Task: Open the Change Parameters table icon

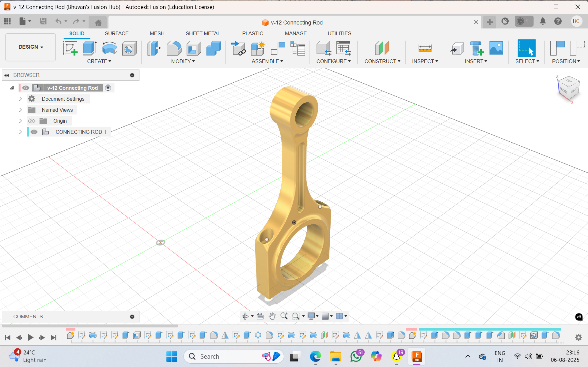Action: 343,48
